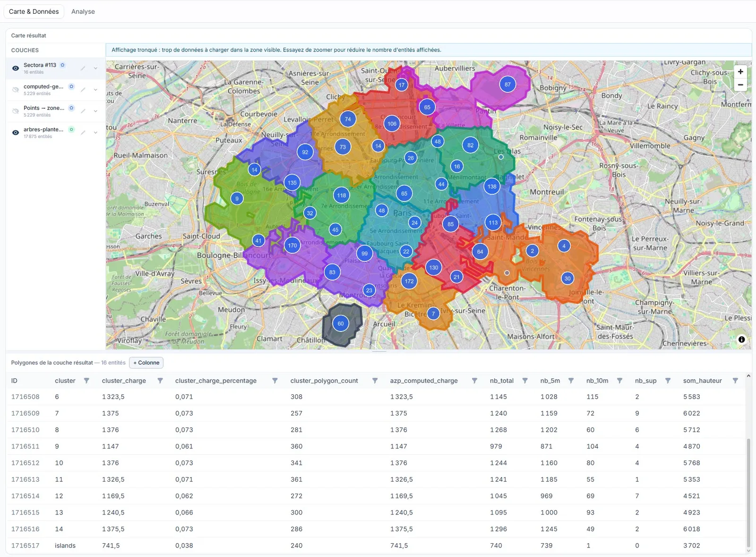Hide the Sectora #113 layer
The width and height of the screenshot is (756, 557).
(x=16, y=68)
